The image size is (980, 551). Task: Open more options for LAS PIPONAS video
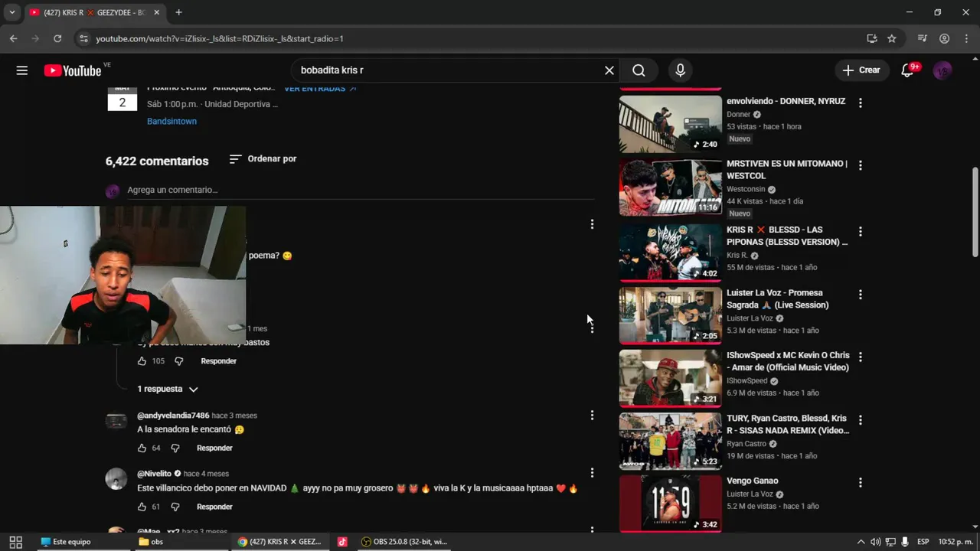click(x=861, y=231)
